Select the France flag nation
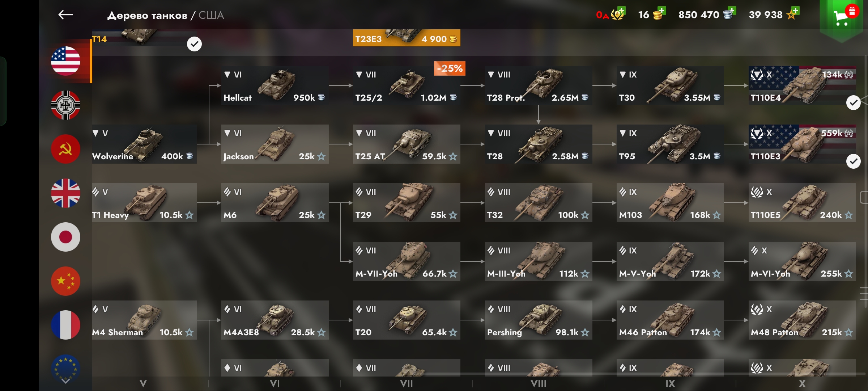 click(x=65, y=325)
